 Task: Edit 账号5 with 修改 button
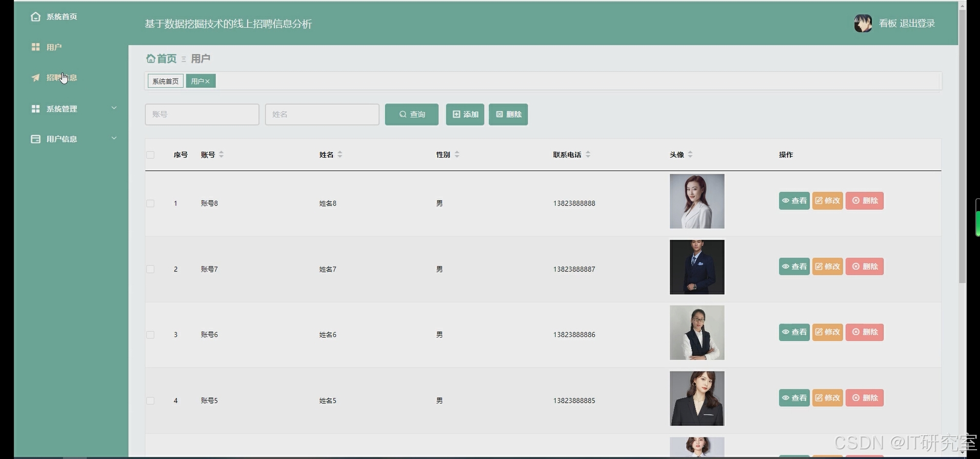(828, 398)
